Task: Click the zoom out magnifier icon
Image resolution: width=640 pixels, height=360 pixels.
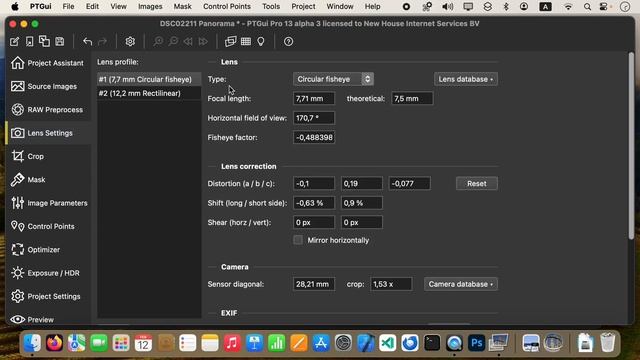Action: (x=173, y=41)
